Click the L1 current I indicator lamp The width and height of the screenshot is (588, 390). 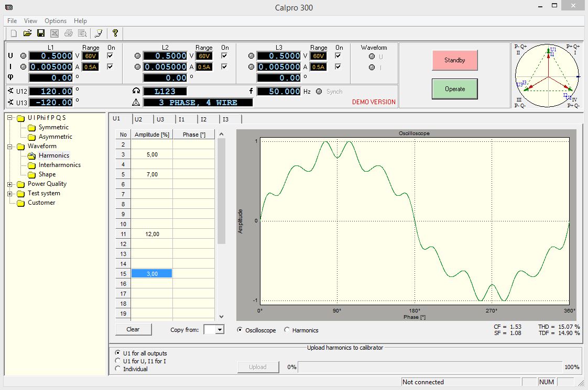click(23, 66)
